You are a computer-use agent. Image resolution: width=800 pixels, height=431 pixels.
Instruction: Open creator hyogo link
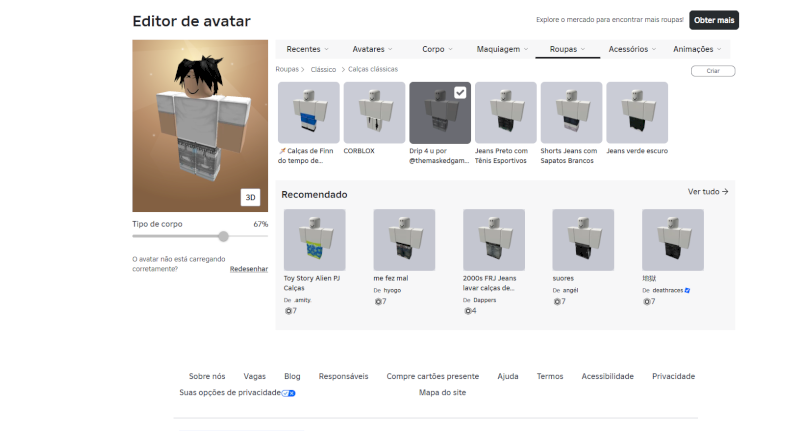coord(392,290)
